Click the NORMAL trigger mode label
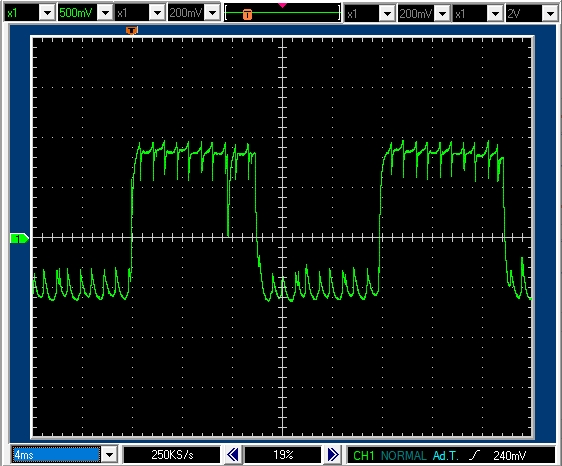The width and height of the screenshot is (562, 466). coord(404,456)
